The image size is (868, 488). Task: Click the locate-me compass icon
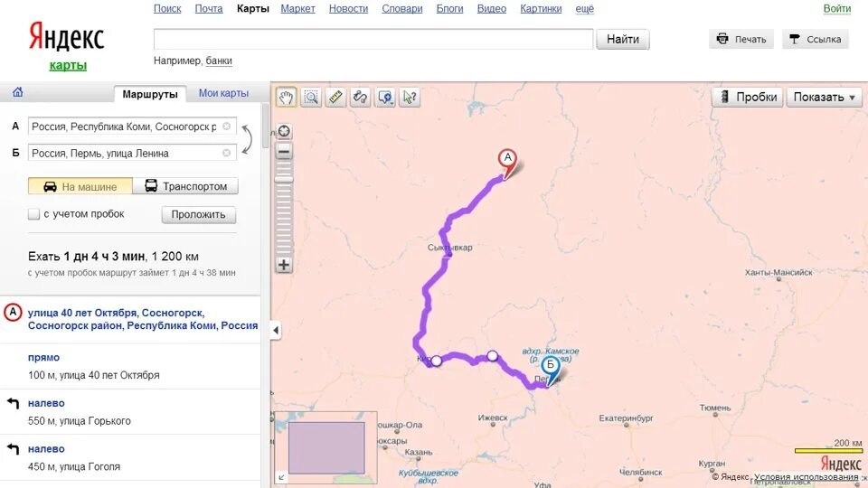point(285,131)
